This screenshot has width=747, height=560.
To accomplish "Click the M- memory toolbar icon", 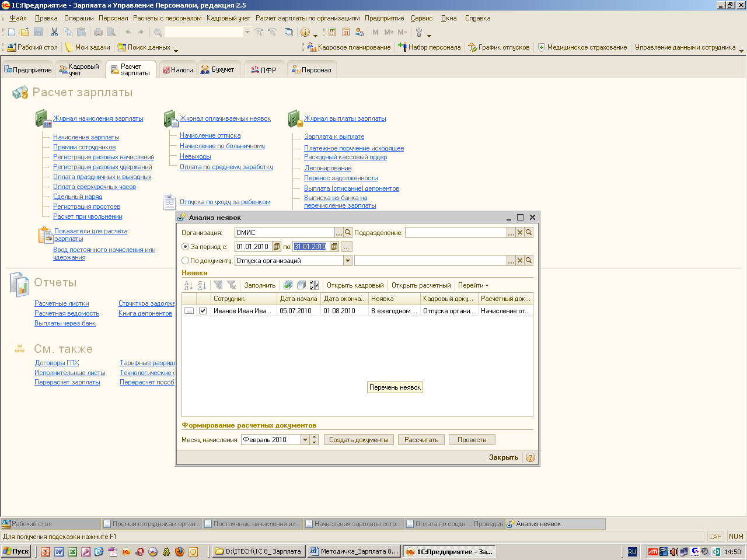I will coord(403,32).
